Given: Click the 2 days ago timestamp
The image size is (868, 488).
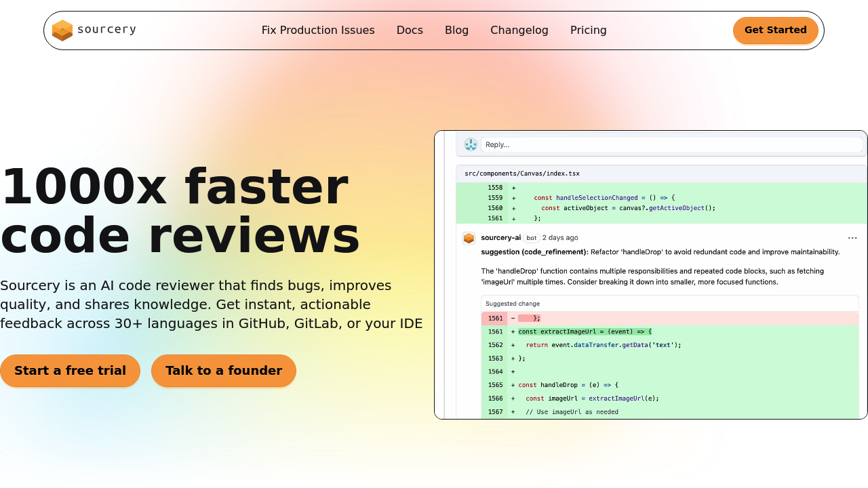Looking at the screenshot, I should tap(560, 238).
